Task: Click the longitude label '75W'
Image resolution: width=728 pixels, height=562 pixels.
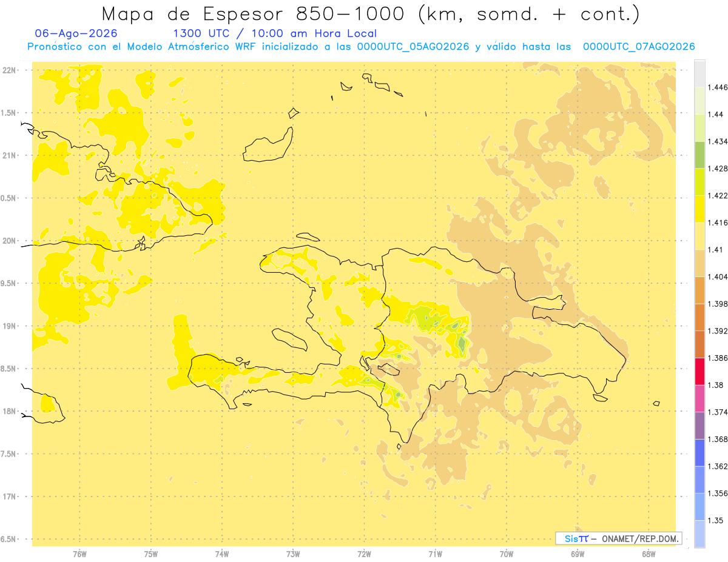Action: pos(151,554)
